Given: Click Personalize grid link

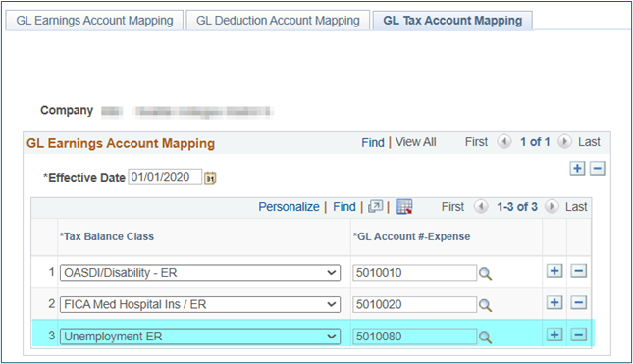Looking at the screenshot, I should (289, 207).
